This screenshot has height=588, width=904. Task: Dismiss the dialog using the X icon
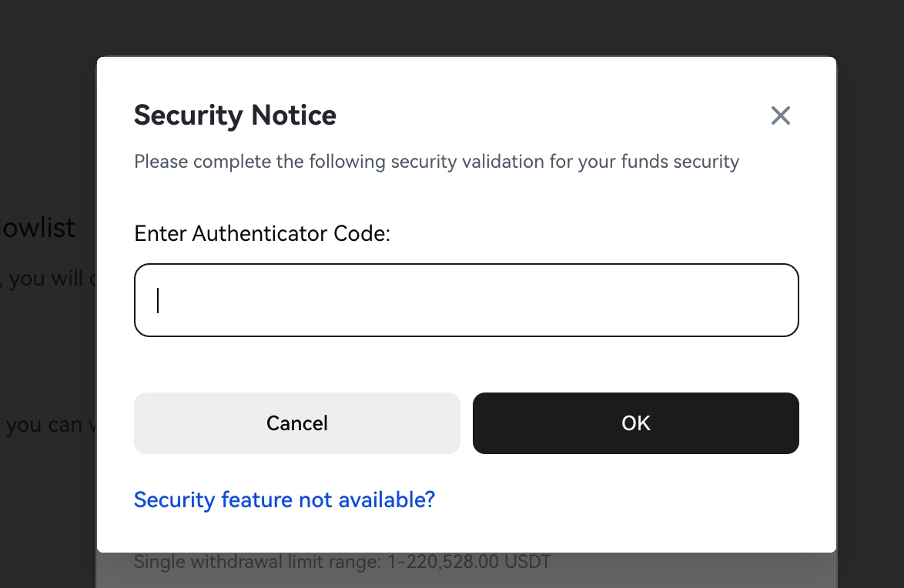click(x=781, y=116)
